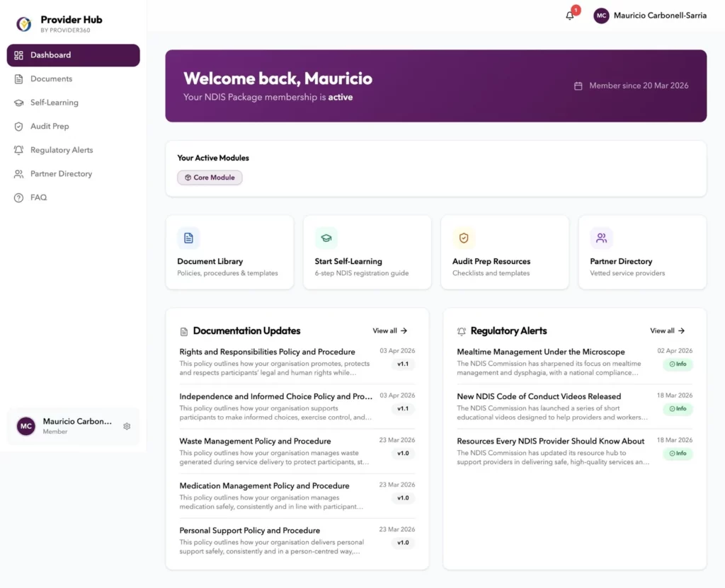Click the 'Member since 20 Mar 2026' text

pyautogui.click(x=639, y=86)
